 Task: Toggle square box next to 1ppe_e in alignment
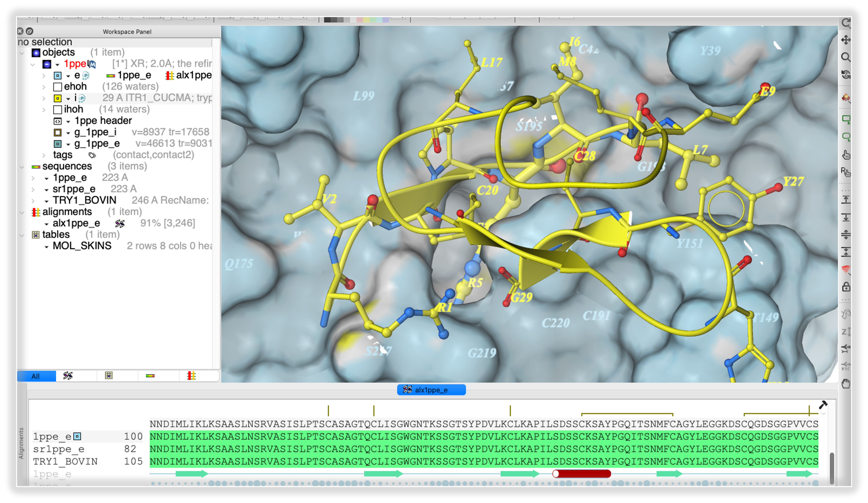click(x=77, y=437)
